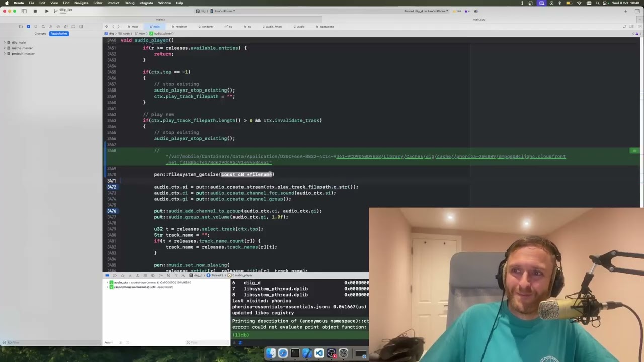
Task: Open the Debug menu
Action: tap(129, 3)
